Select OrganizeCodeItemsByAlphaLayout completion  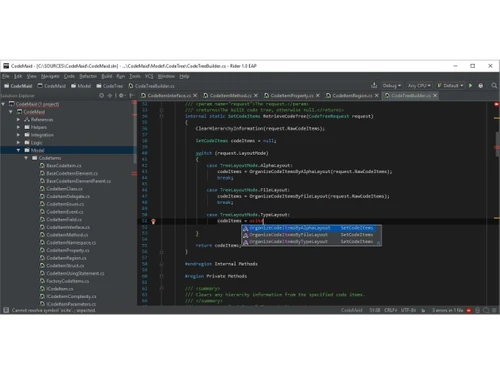(308, 228)
